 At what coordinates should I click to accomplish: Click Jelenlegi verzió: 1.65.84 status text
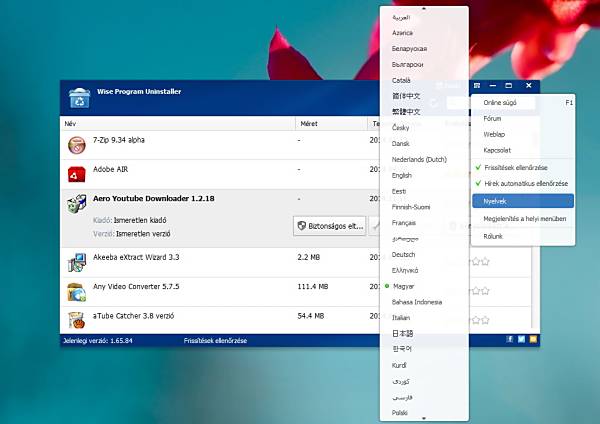(x=98, y=341)
